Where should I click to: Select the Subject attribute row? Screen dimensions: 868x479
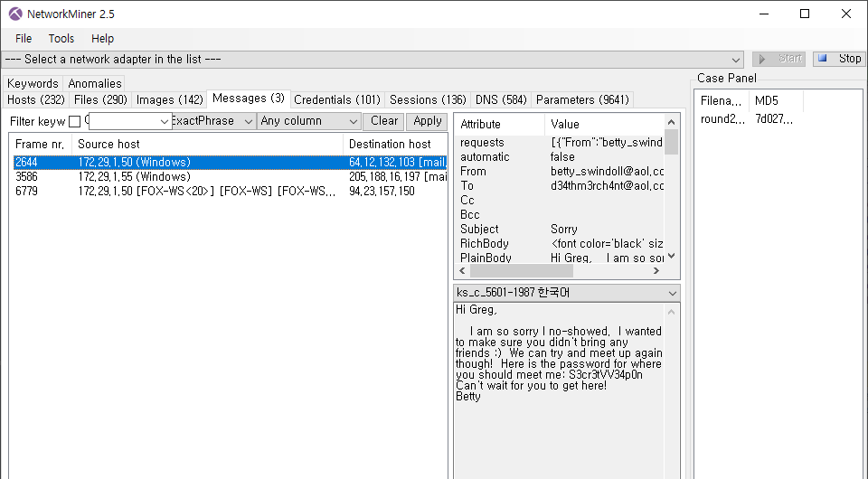point(559,229)
